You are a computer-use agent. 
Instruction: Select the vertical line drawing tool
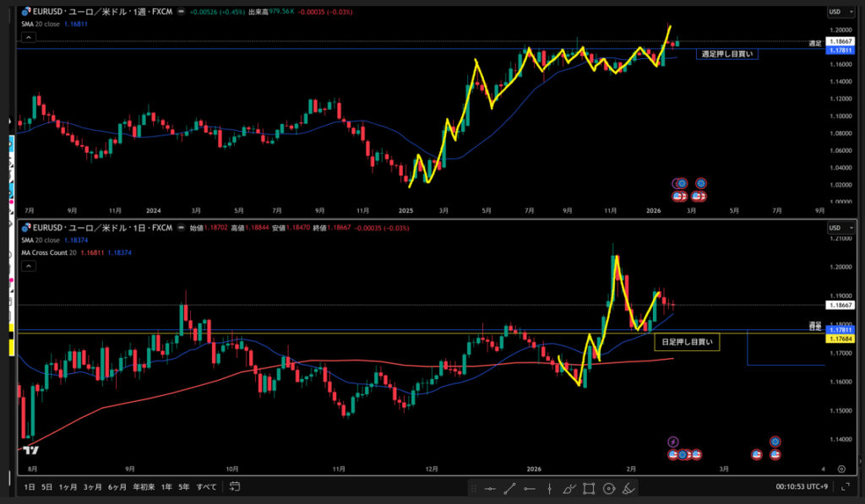(x=550, y=488)
